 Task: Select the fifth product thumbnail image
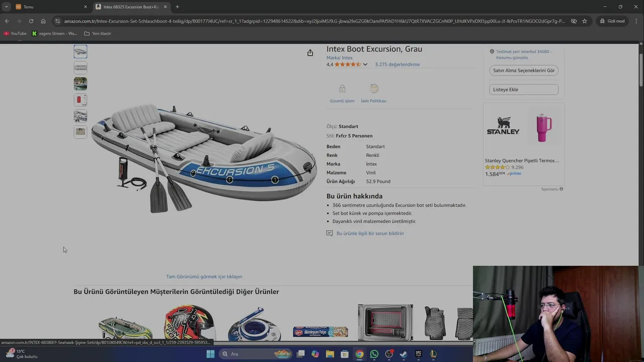click(x=80, y=116)
